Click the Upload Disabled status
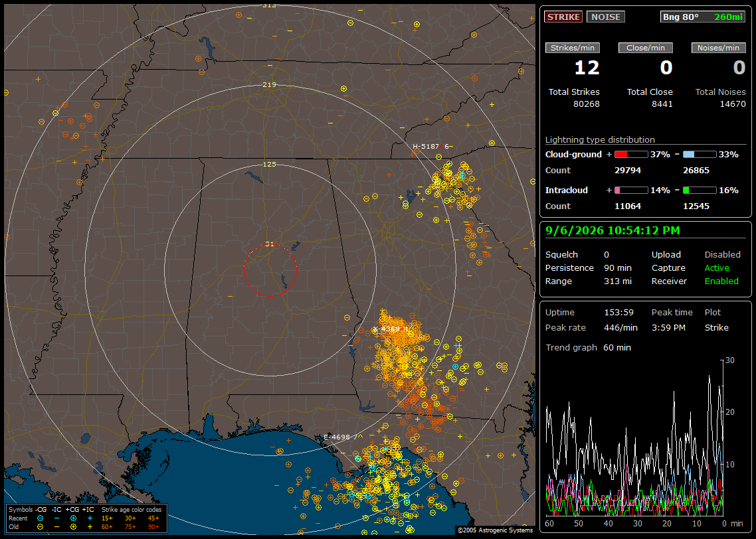Screen dimensions: 756x539 coord(722,255)
